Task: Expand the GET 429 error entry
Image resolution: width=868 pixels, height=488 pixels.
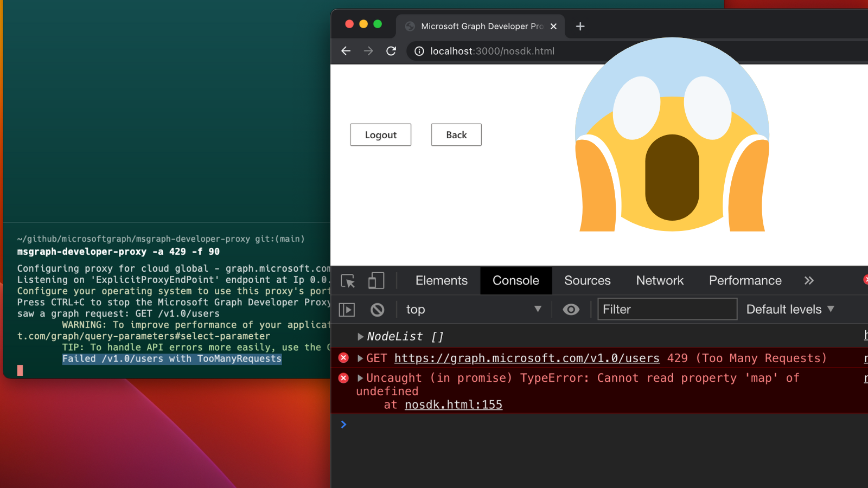Action: [360, 358]
